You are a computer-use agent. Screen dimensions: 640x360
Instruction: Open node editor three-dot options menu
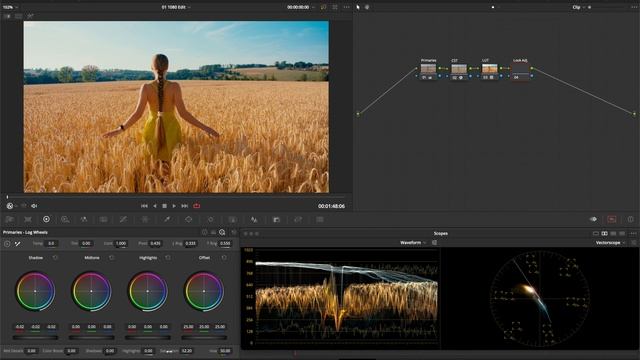633,7
